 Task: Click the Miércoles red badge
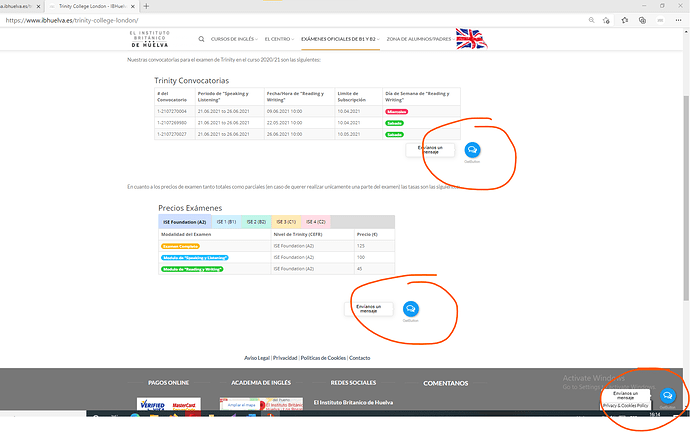pyautogui.click(x=396, y=112)
